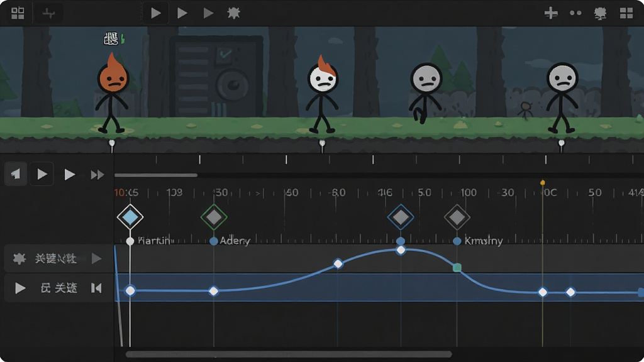Click the fast-forward double-arrow button
Image resolution: width=644 pixels, height=362 pixels.
point(97,175)
